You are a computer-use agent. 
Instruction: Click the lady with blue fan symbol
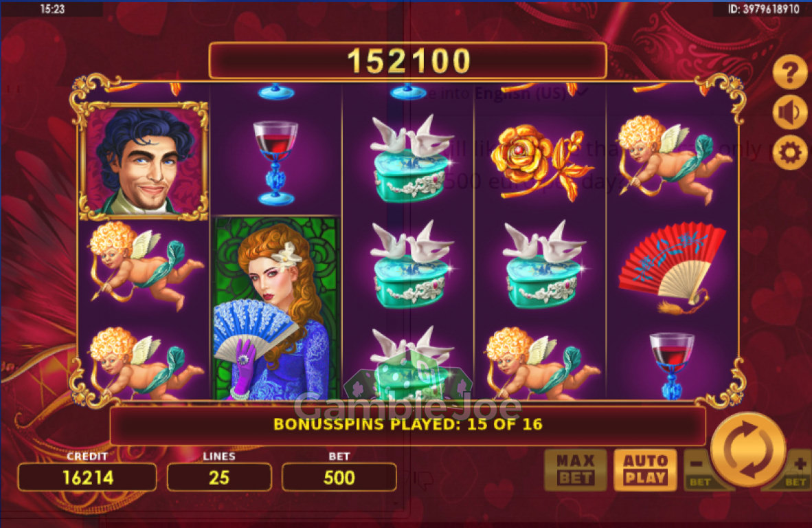pyautogui.click(x=277, y=308)
